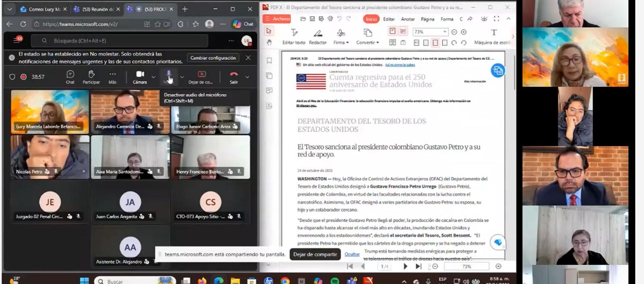Select the Editar texto tool
The width and height of the screenshot is (644, 284).
[294, 36]
